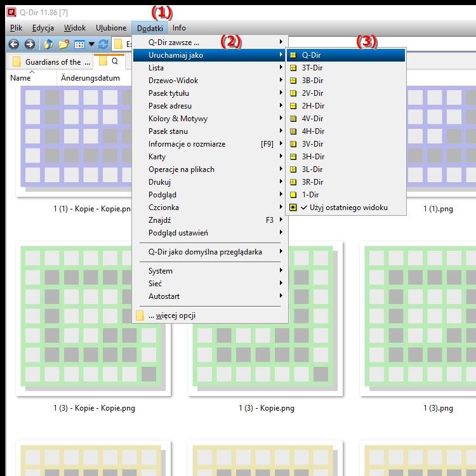Select 1-Dir single pane option
This screenshot has height=476, width=476.
point(346,195)
